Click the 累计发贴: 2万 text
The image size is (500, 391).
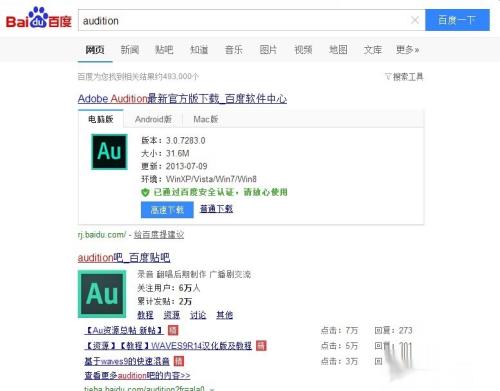coord(165,301)
